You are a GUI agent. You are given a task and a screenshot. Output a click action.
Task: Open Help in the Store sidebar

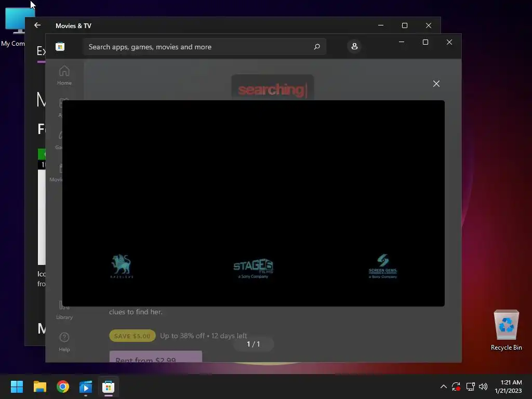tap(64, 342)
